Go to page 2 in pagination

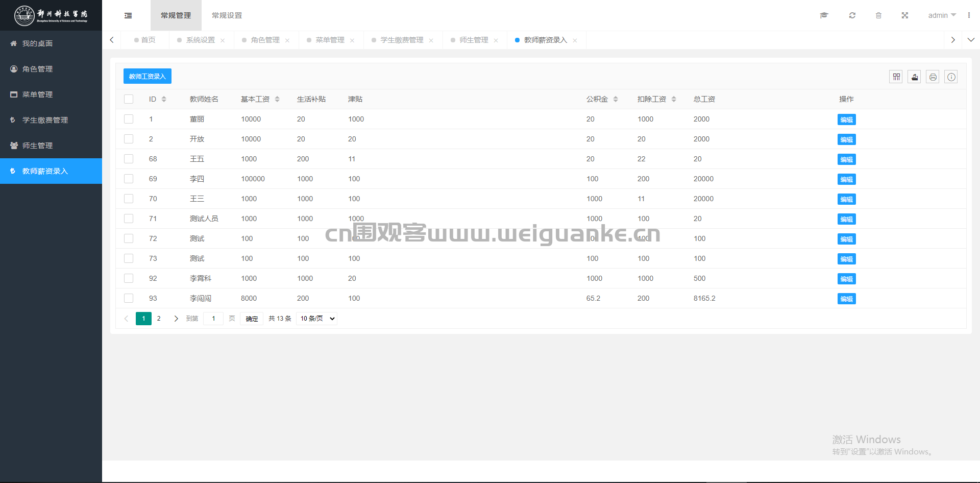coord(159,319)
